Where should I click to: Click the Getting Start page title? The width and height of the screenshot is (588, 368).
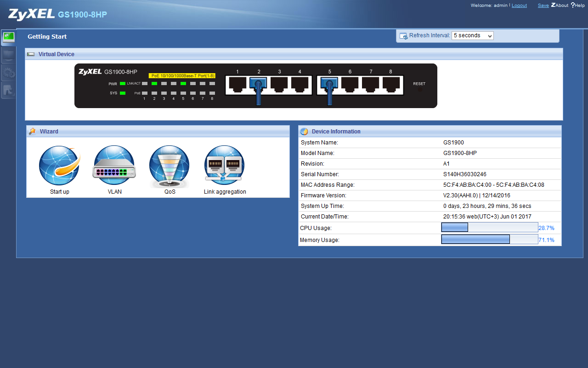click(47, 37)
